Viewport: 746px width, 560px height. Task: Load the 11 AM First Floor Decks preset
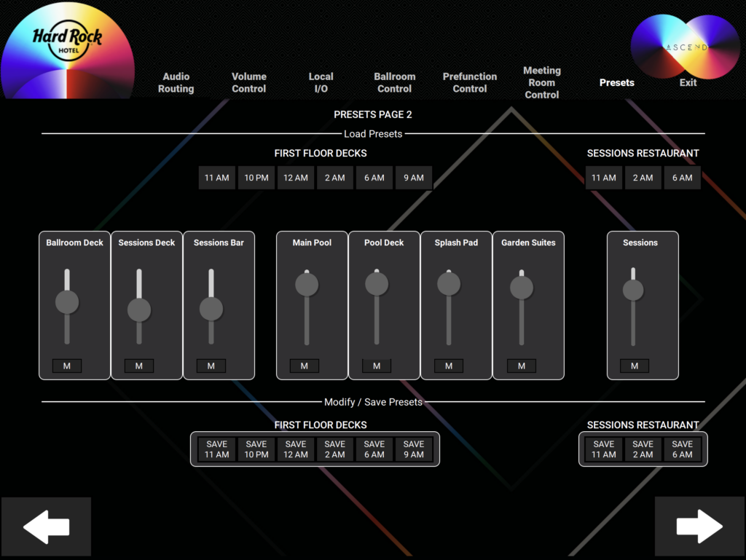coord(216,177)
